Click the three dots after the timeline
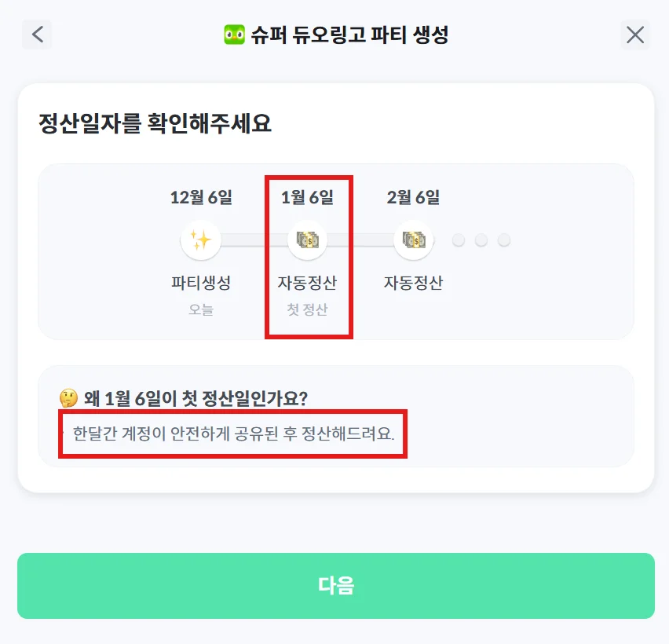The height and width of the screenshot is (644, 669). 481,240
